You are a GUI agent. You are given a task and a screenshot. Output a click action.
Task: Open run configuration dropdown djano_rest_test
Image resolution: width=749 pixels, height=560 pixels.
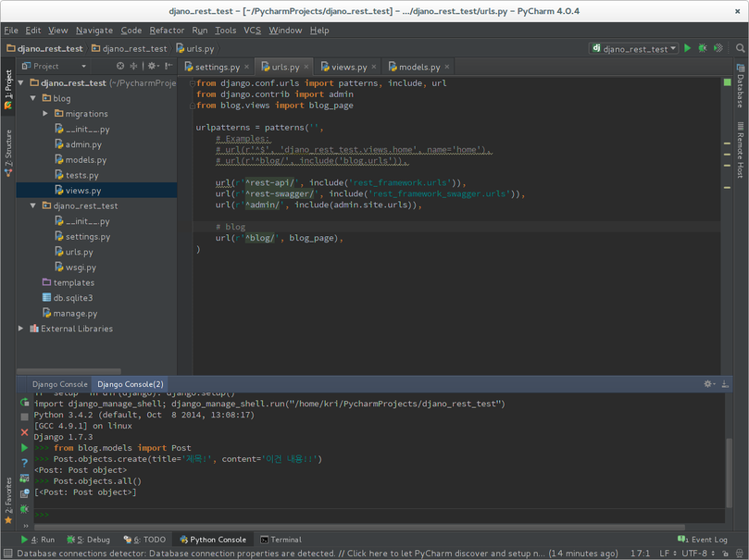click(x=634, y=48)
